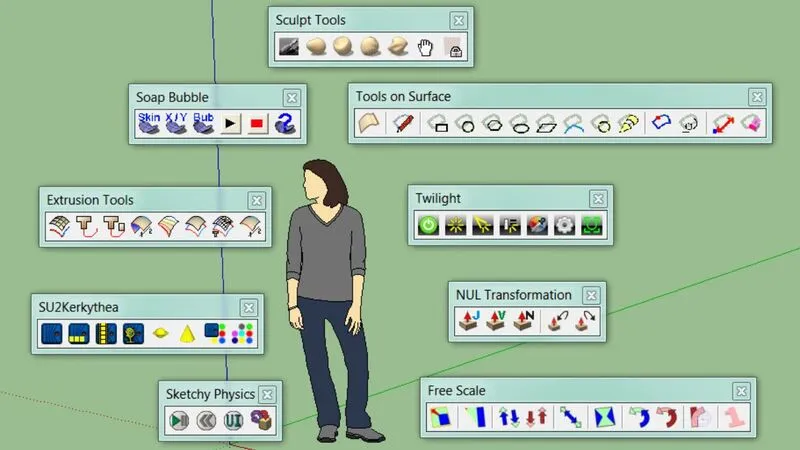Viewport: 800px width, 450px height.
Task: Click the arrow N icon in NUL Transformation
Action: (x=523, y=321)
